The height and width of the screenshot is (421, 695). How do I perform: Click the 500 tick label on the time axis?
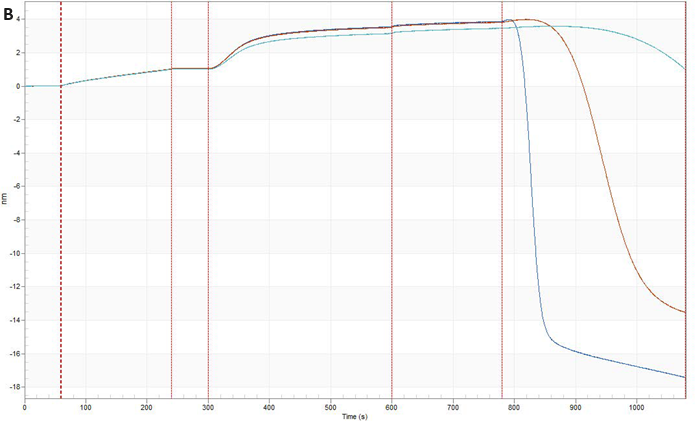[x=331, y=407]
